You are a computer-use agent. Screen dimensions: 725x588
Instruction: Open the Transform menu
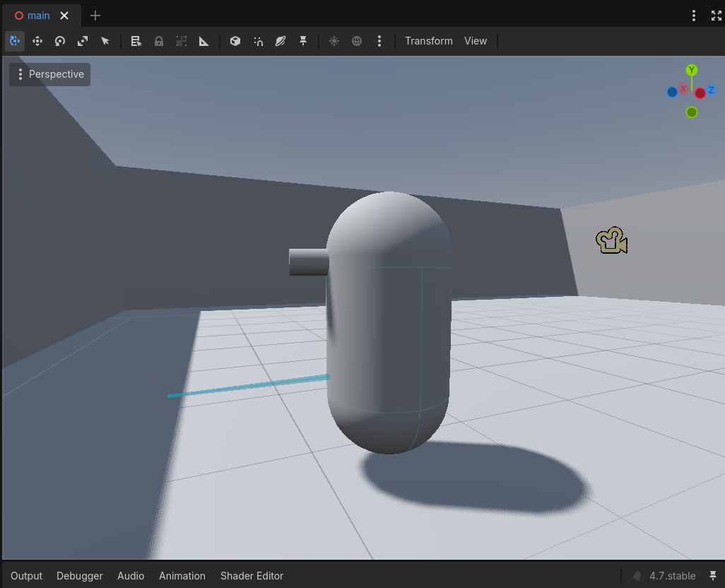coord(429,41)
